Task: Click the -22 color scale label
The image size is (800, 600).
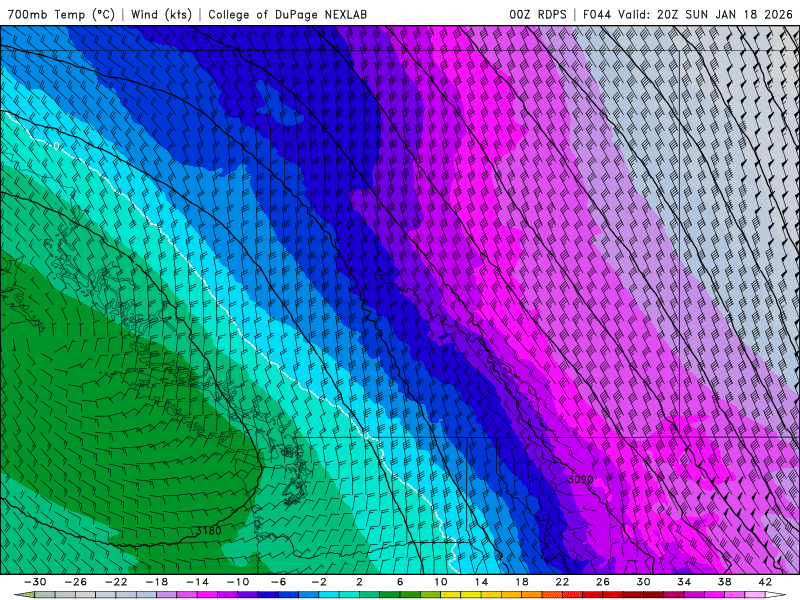Action: click(x=116, y=582)
